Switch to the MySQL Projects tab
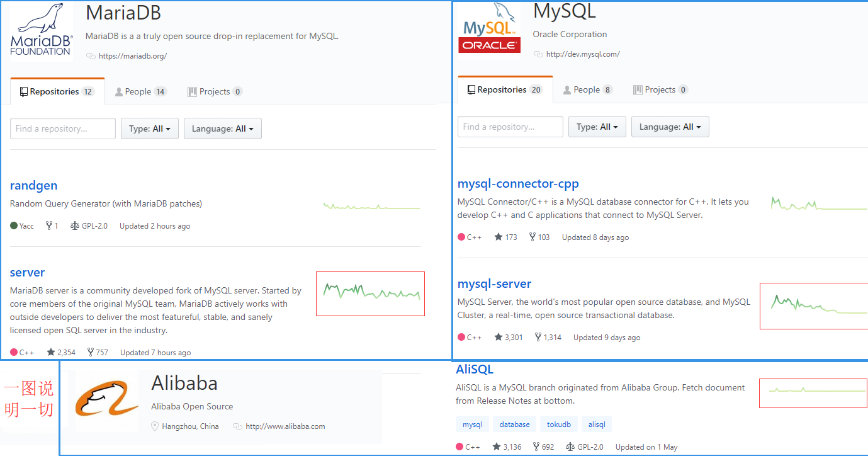This screenshot has width=868, height=456. point(661,89)
